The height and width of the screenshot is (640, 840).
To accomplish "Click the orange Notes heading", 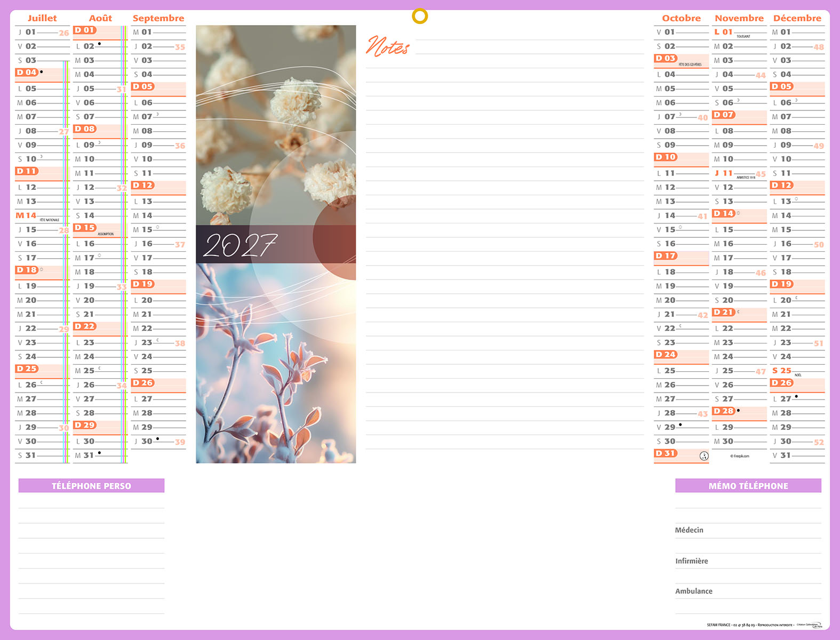I will click(388, 47).
